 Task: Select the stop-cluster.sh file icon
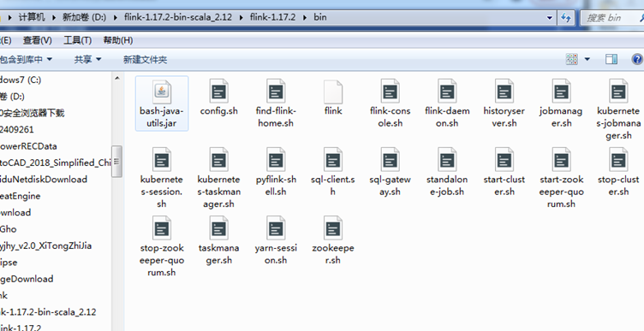(x=618, y=160)
